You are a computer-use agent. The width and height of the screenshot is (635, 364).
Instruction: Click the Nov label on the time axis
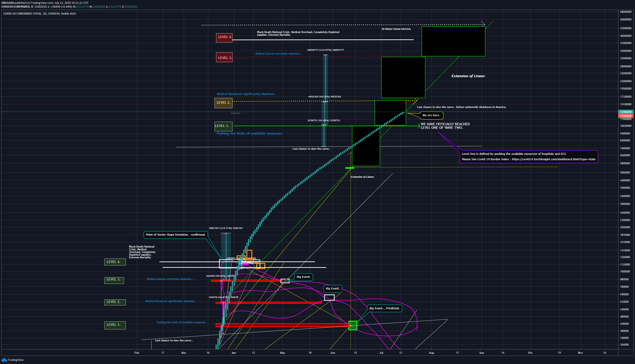tap(580, 353)
